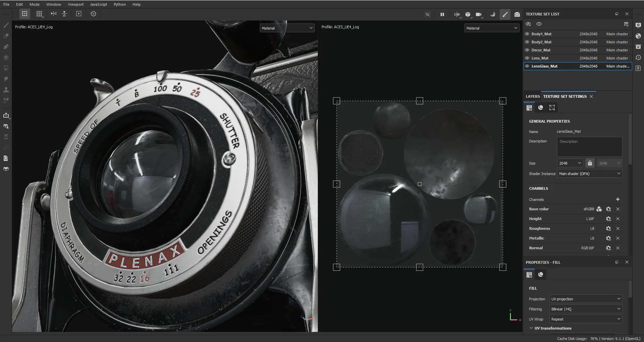Open the History clock icon in toolbar

click(93, 14)
